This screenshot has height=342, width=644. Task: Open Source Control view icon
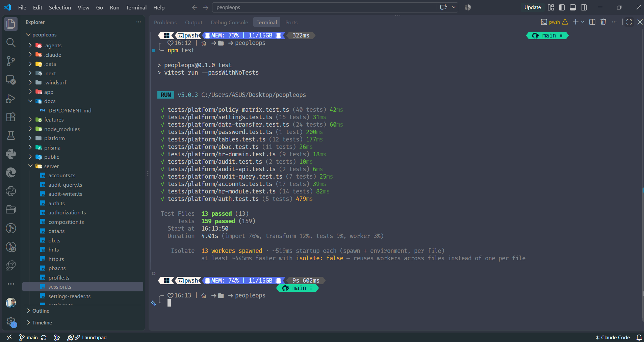click(x=11, y=61)
